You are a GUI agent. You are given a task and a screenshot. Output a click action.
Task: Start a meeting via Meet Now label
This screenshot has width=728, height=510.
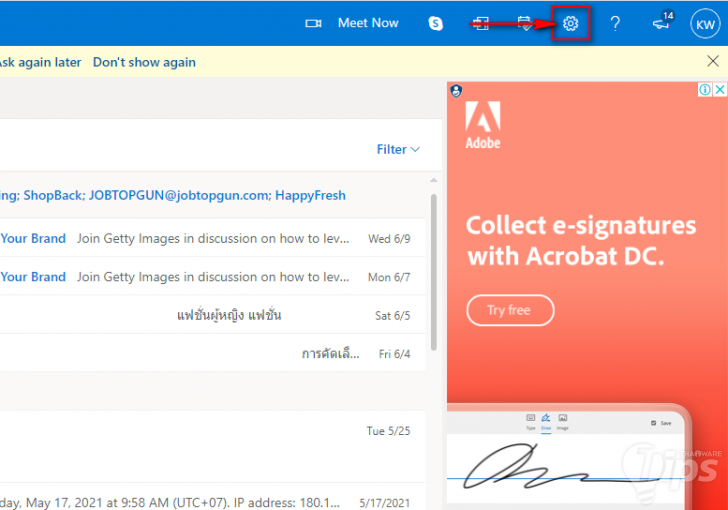[x=368, y=23]
